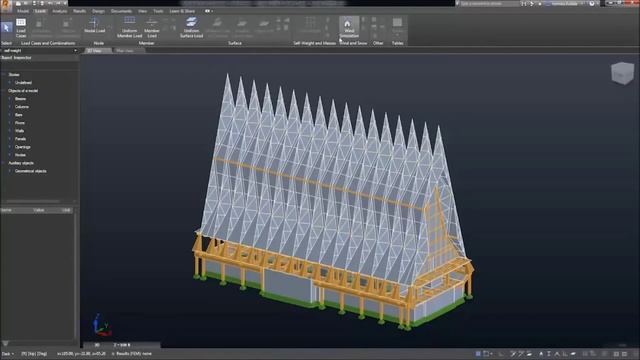Viewport: 640px width, 360px height.
Task: Select Undefined under Stories
Action: pos(23,82)
